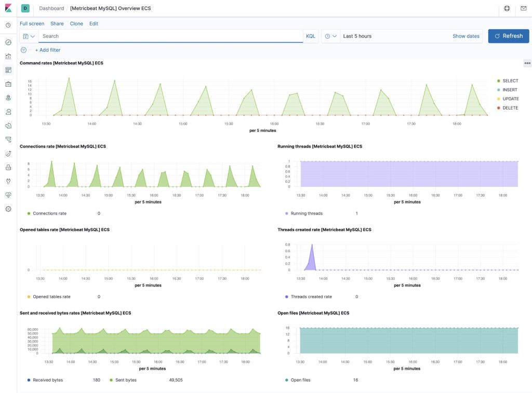
Task: Click the Threads created rate legend entry
Action: [309, 297]
